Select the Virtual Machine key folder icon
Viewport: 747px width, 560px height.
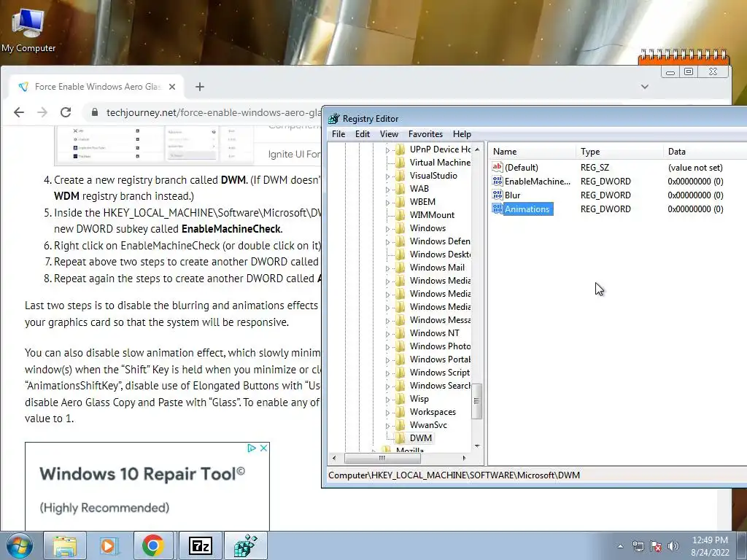[x=400, y=163]
